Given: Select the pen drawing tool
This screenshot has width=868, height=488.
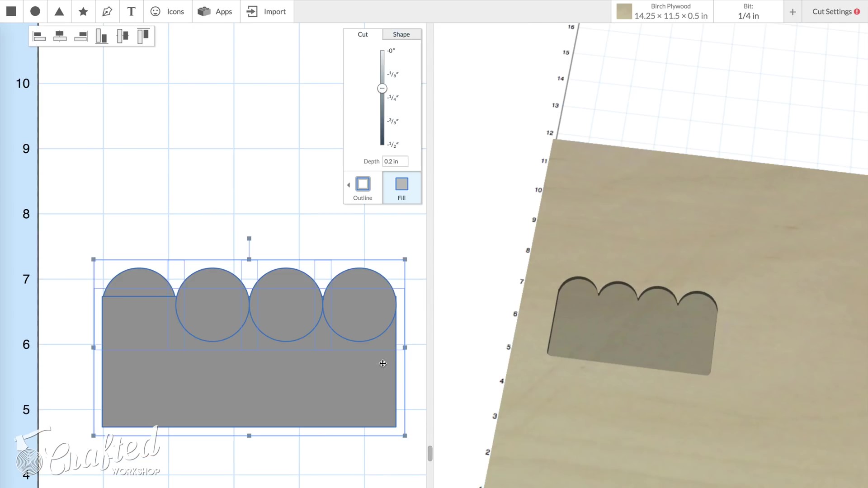Looking at the screenshot, I should pos(107,11).
